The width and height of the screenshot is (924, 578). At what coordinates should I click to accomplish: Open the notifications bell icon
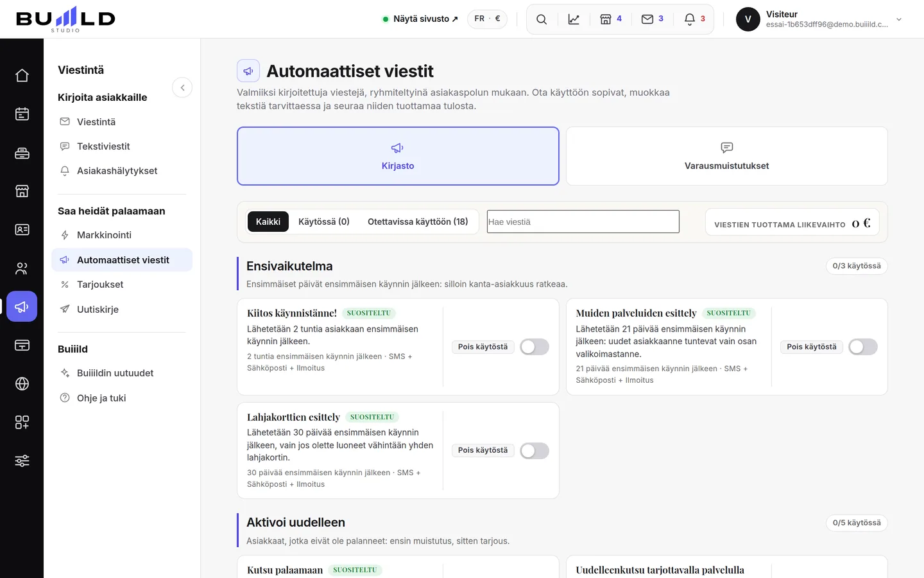[694, 19]
